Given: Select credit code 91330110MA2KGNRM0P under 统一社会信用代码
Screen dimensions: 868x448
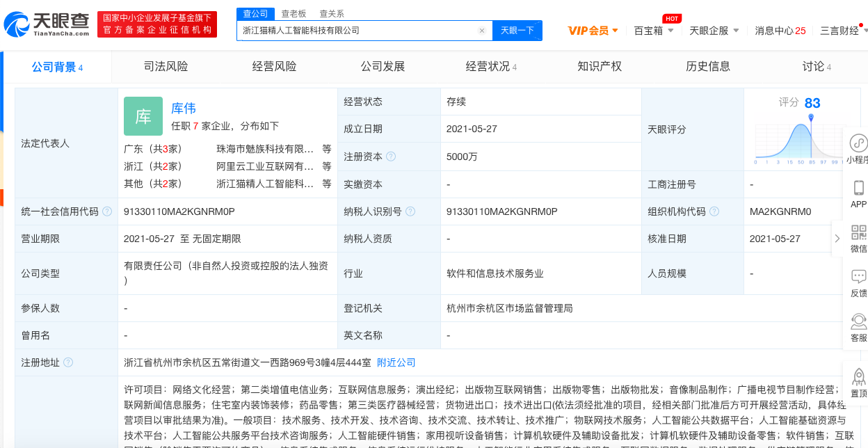Looking at the screenshot, I should 179,211.
